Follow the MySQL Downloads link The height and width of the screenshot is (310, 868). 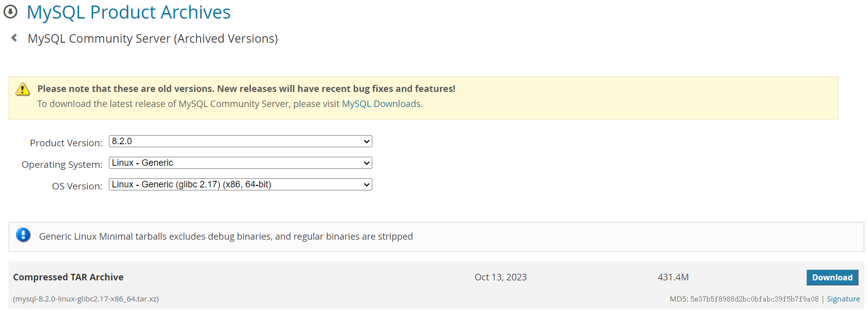381,104
